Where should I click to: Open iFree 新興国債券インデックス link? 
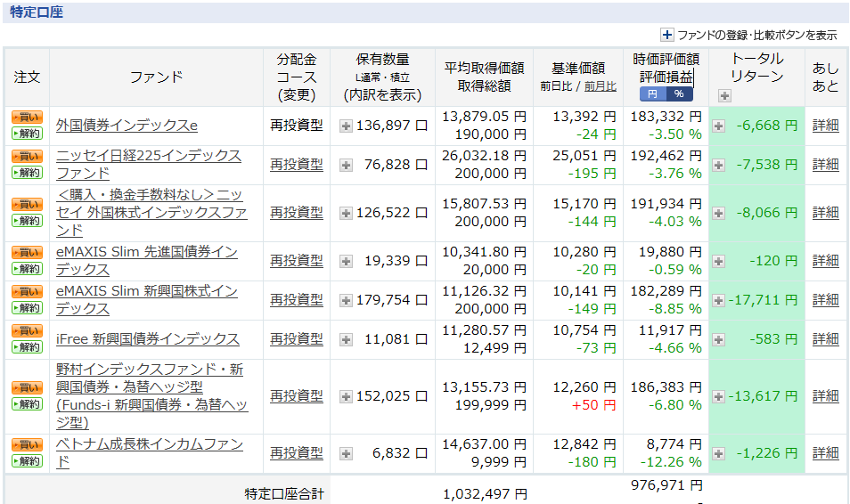point(147,338)
